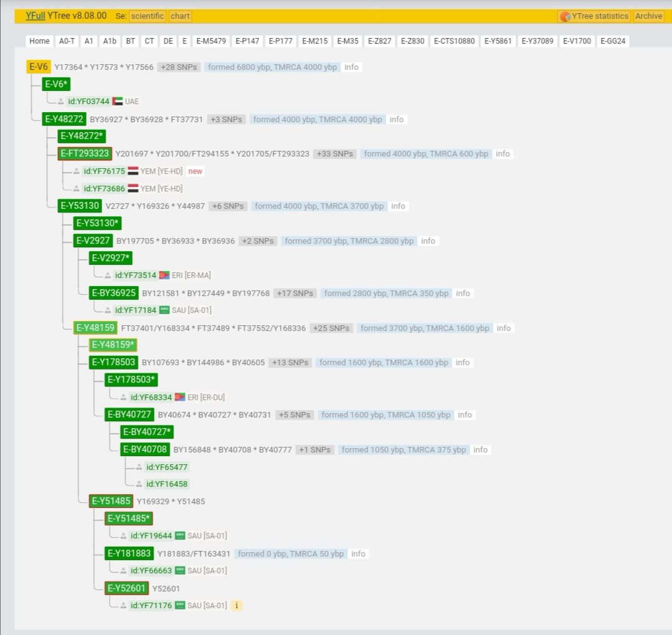Click the Saudi flag next to id:YF17184
Screen dimensions: 672x635
[x=164, y=310]
